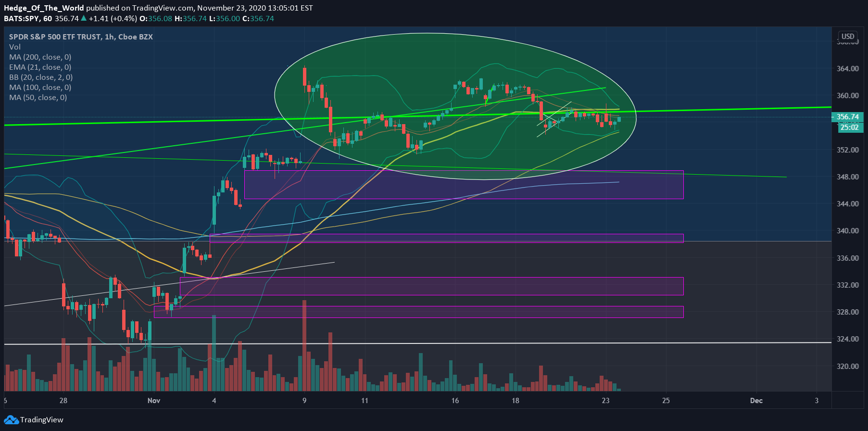Click the Vol indicator label
Screen dimensions: 868x431
click(15, 47)
